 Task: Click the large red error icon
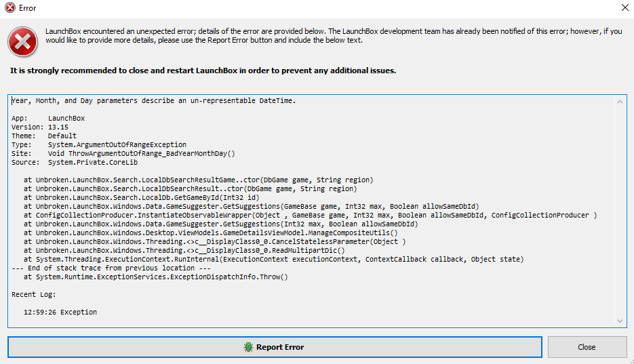pyautogui.click(x=22, y=41)
